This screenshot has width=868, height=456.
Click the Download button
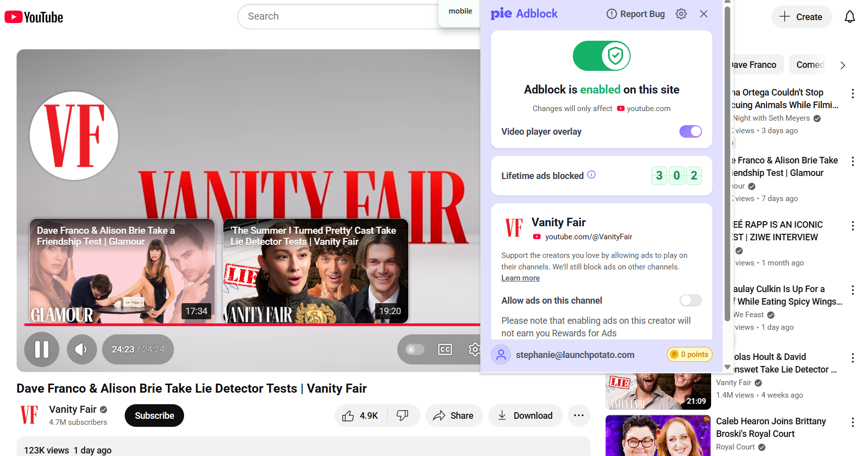click(x=525, y=416)
